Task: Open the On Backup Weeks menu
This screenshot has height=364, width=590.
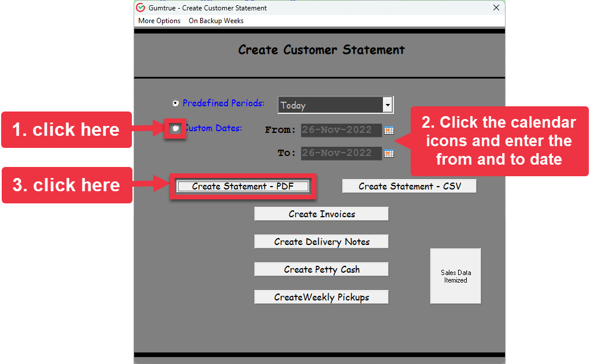Action: (x=216, y=21)
